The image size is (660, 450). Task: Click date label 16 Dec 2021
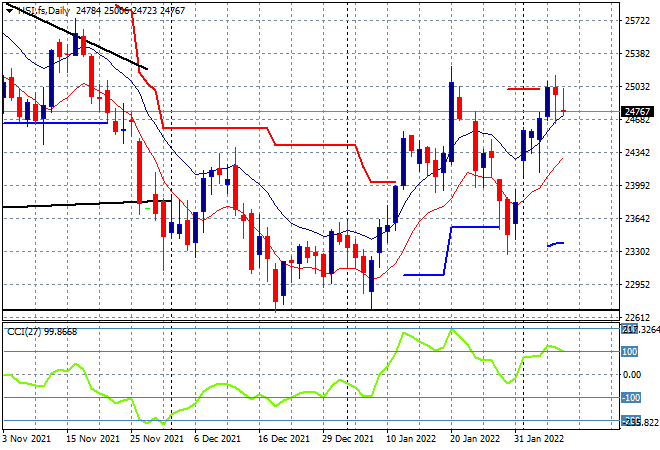(284, 439)
